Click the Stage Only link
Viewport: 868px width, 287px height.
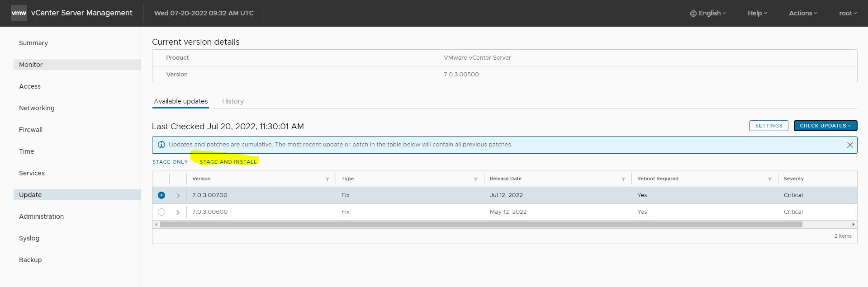click(x=170, y=162)
